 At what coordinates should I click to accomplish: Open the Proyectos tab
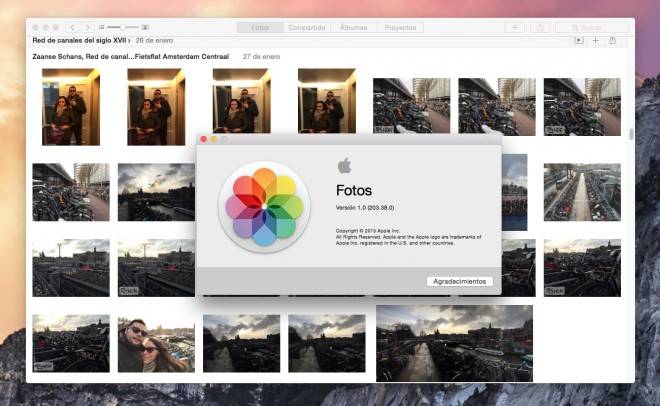point(400,27)
